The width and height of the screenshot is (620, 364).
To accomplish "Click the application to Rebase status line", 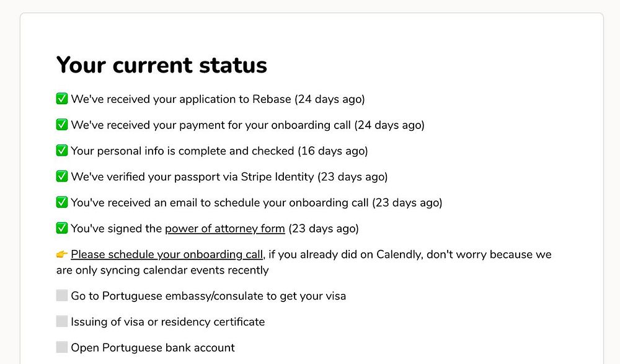I will (218, 99).
